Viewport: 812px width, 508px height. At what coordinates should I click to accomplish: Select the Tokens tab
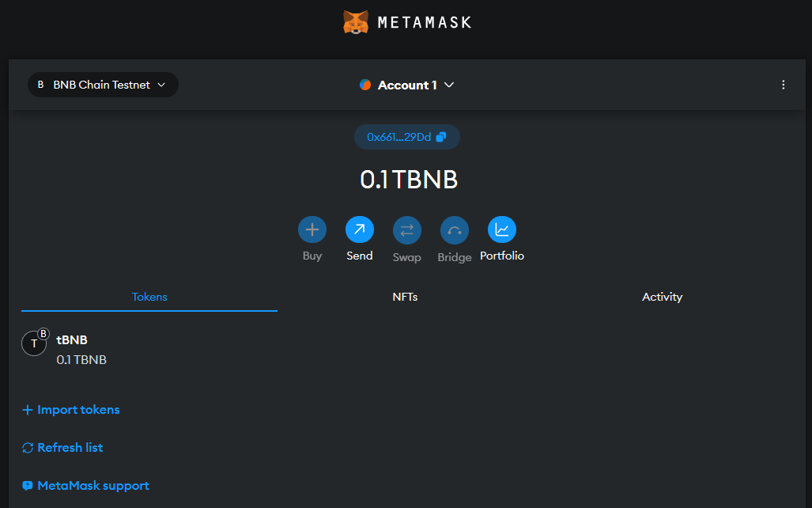149,297
